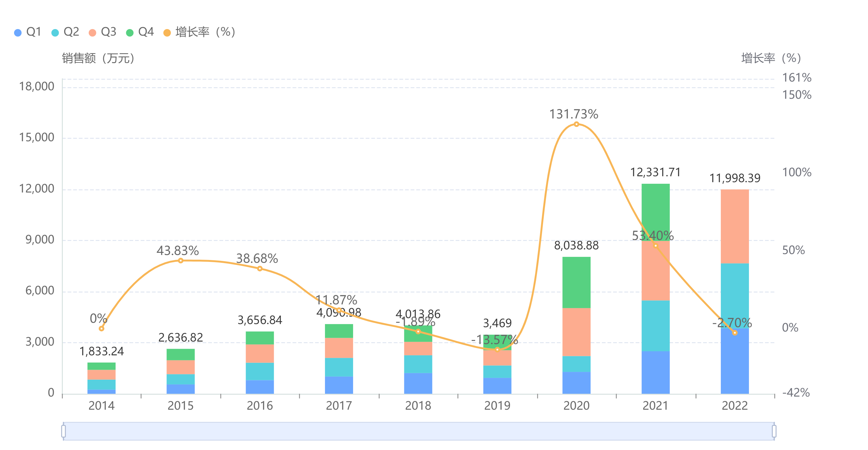Click the blue Q1 segment of 2021 bar
Screen dimensions: 868x450
click(x=656, y=372)
